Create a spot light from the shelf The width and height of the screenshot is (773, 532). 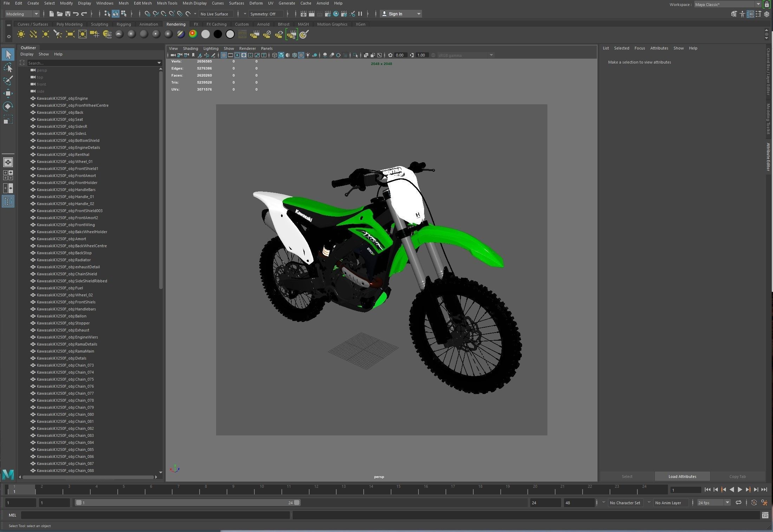tap(58, 34)
